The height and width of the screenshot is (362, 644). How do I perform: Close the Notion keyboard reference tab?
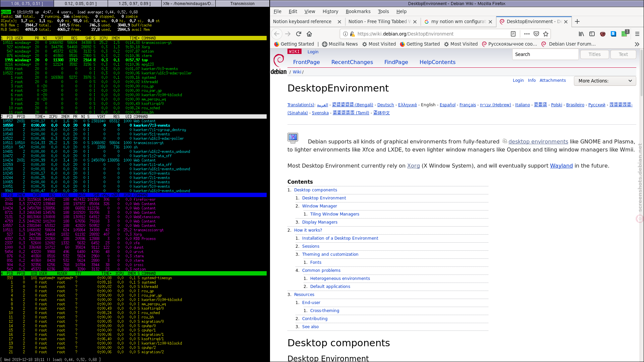[339, 21]
